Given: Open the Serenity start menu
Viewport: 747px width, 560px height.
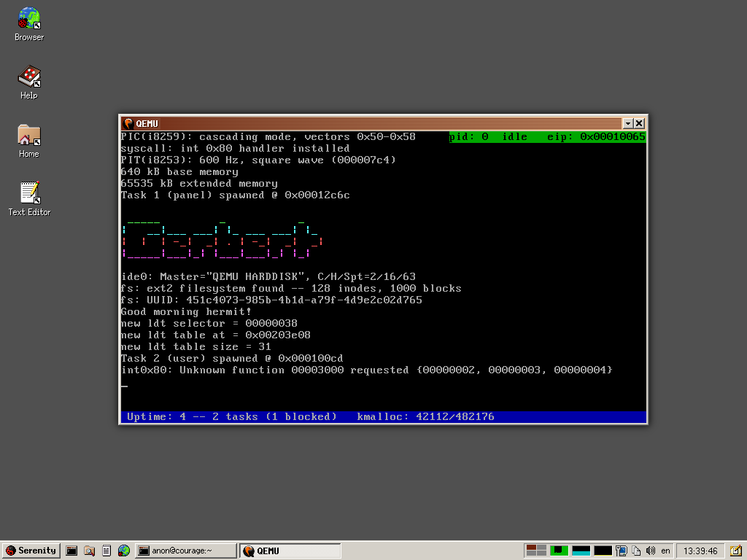Looking at the screenshot, I should 31,551.
